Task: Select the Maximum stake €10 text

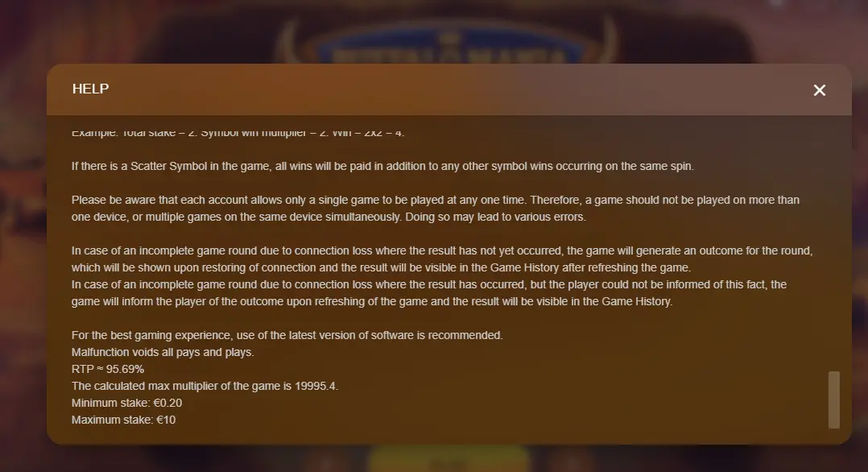Action: (x=123, y=420)
